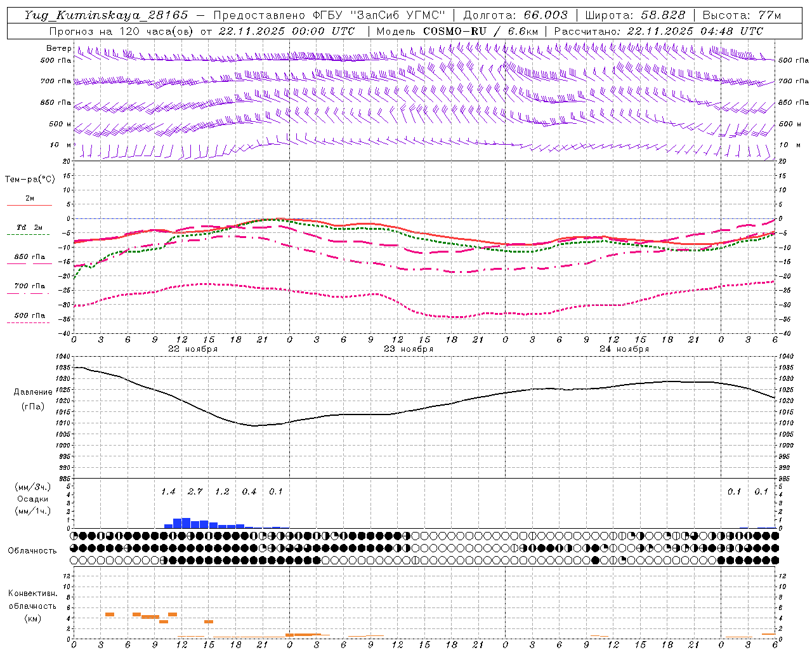This screenshot has width=812, height=650.
Task: Click the '(км)' convective cloud unit label
Action: click(x=32, y=618)
